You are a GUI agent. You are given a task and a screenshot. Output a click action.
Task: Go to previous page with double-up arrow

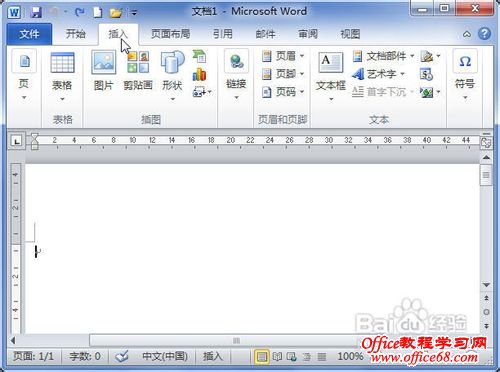[486, 298]
